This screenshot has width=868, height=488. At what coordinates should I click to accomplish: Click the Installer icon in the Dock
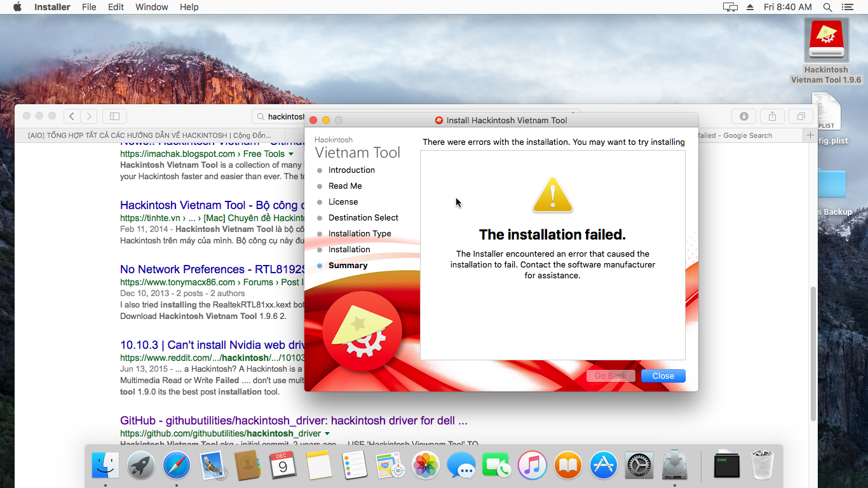click(x=675, y=466)
